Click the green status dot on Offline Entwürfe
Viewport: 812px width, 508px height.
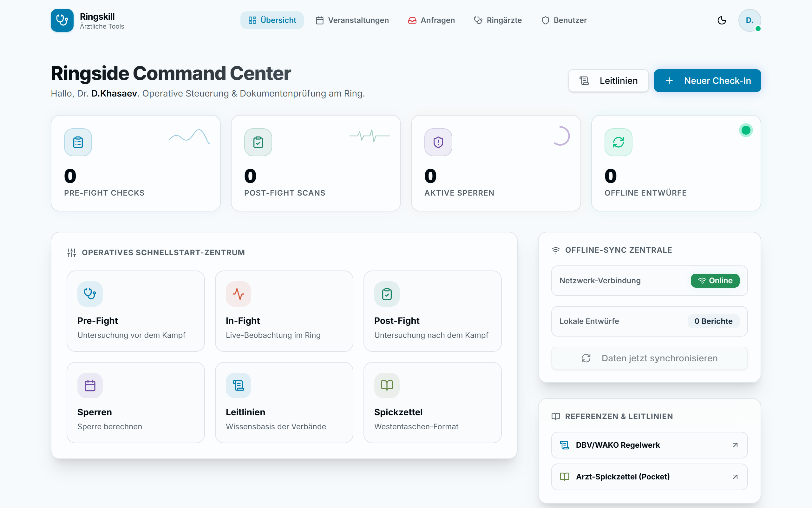tap(746, 130)
